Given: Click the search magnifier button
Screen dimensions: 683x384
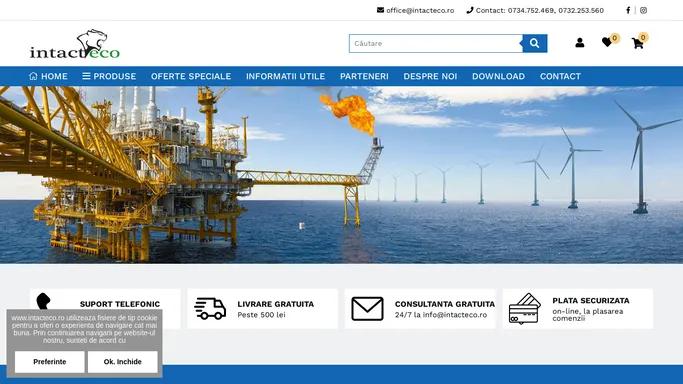Looking at the screenshot, I should point(534,43).
